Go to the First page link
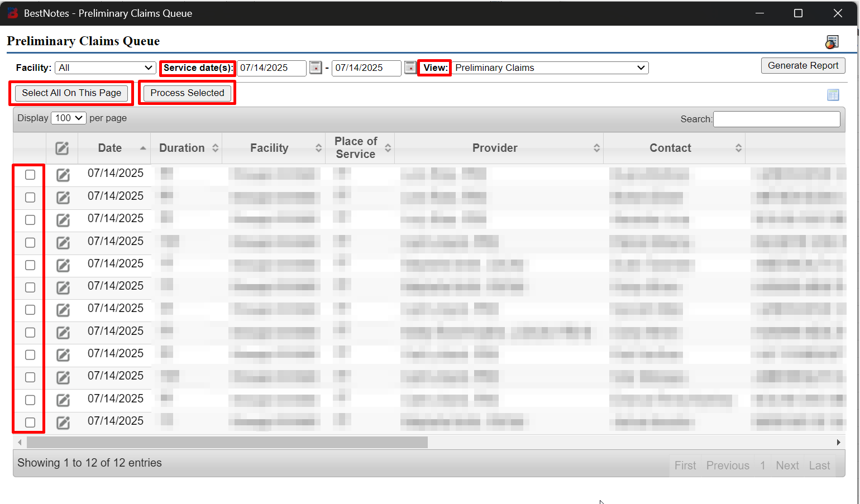The height and width of the screenshot is (504, 860). [685, 465]
